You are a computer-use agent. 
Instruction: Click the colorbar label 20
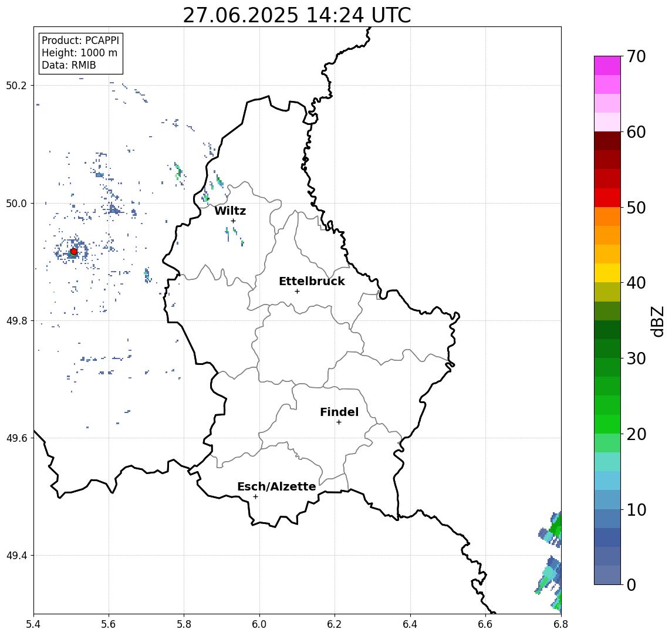coord(636,434)
